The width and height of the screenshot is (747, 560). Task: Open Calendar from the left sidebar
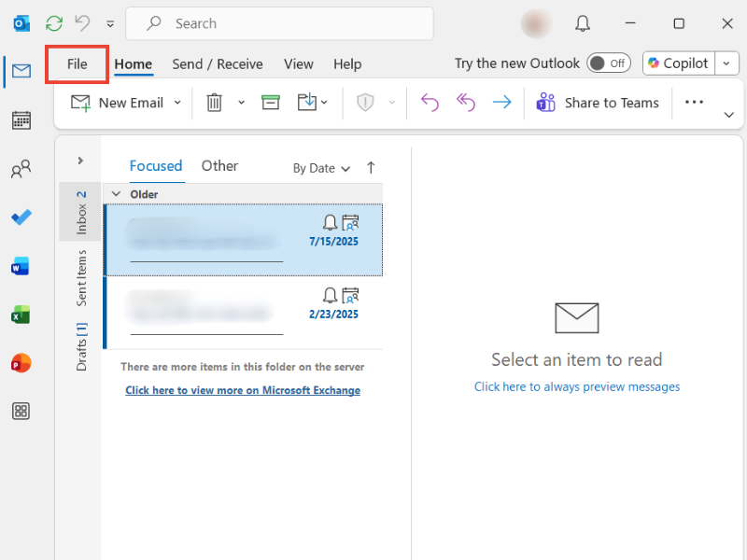pyautogui.click(x=21, y=120)
